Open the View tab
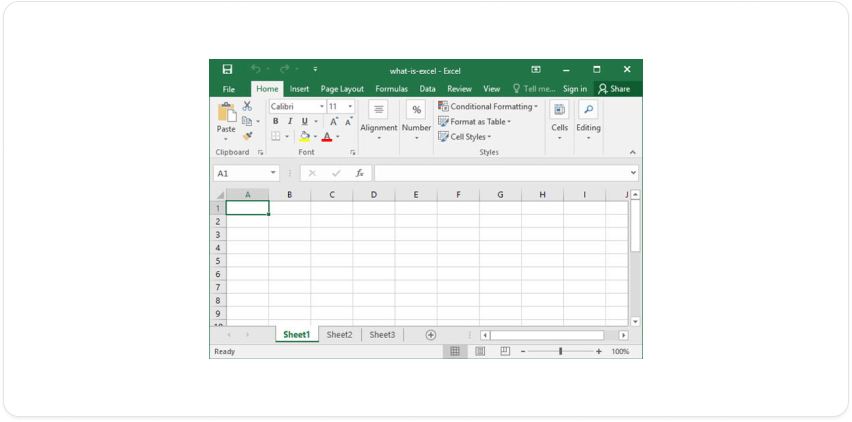 tap(492, 89)
